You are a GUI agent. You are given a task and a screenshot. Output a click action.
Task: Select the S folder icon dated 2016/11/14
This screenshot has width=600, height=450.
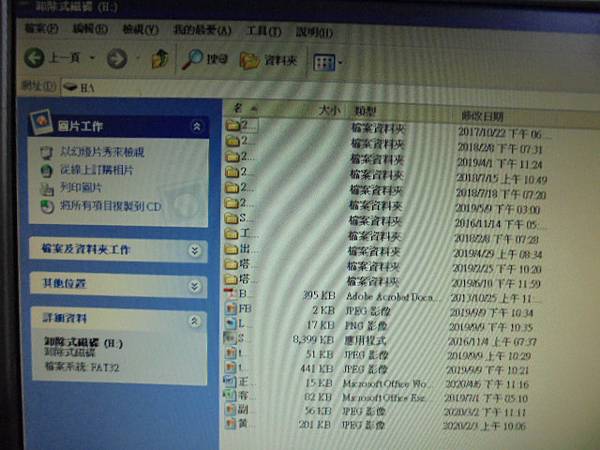coord(231,218)
